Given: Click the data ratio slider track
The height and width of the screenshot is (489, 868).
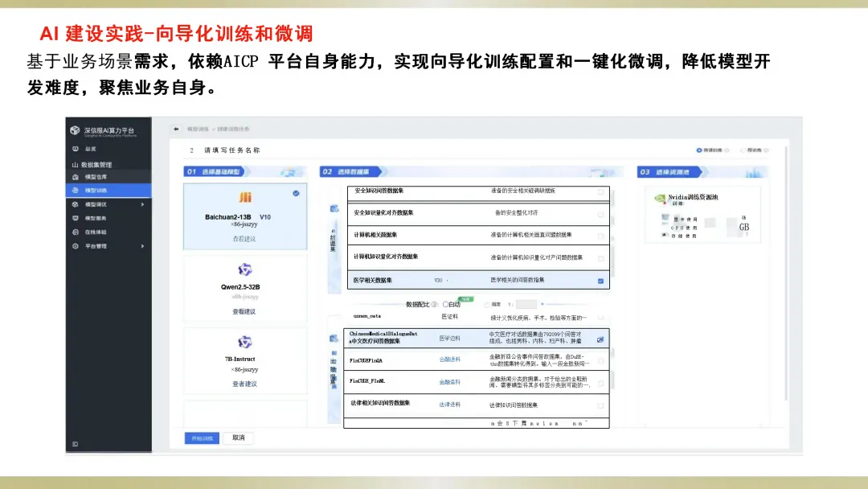Looking at the screenshot, I should [x=565, y=304].
